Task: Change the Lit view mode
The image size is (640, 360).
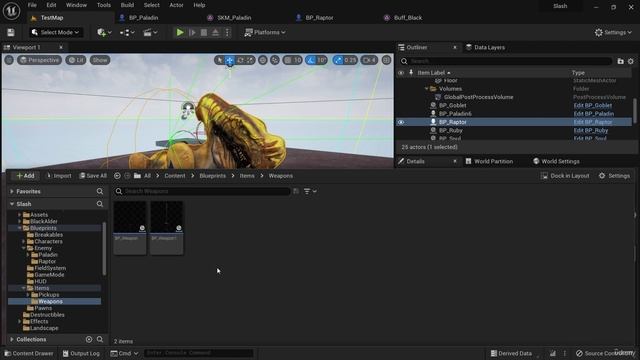Action: pos(76,60)
